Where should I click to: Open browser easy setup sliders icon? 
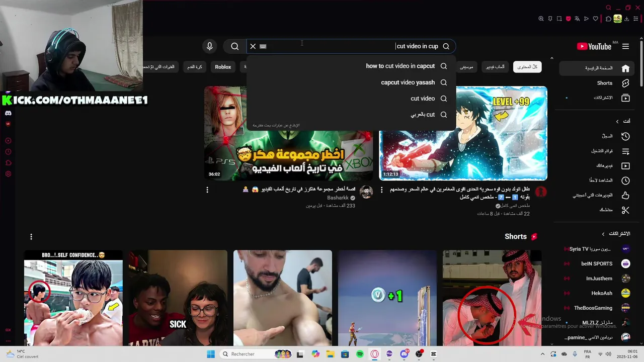coord(636,19)
